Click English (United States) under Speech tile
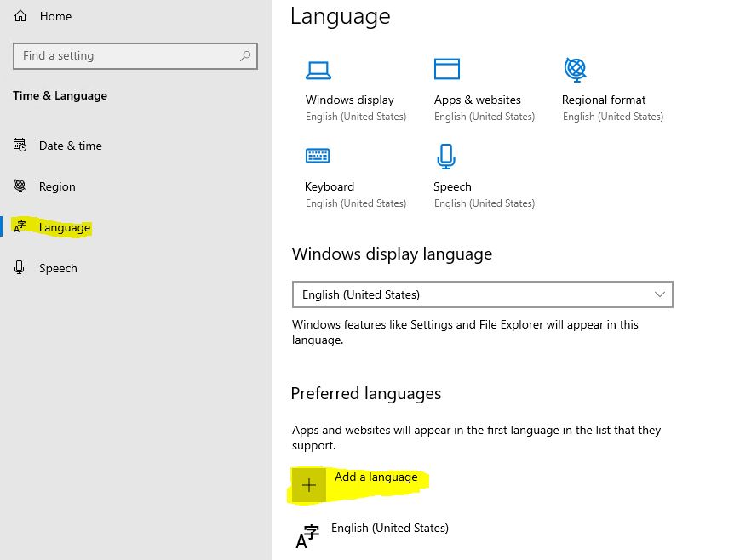Viewport: 734px width, 560px height. click(x=485, y=203)
